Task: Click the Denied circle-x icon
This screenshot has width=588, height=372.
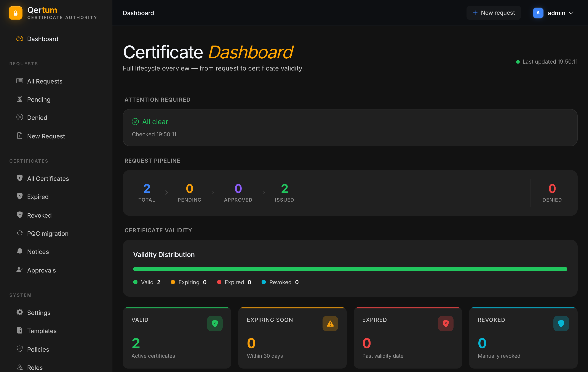Action: click(19, 117)
